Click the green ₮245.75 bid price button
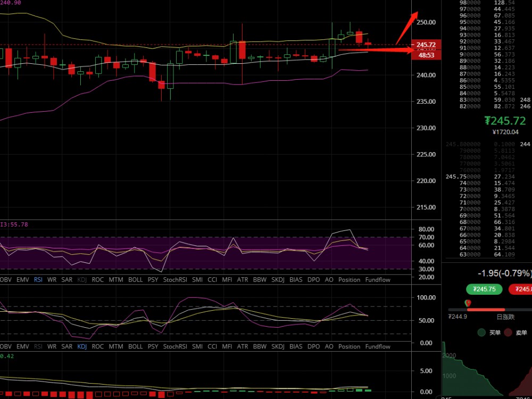 484,289
